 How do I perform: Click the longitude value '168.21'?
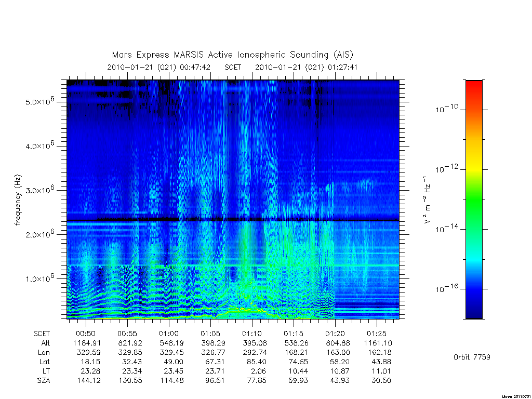296,353
